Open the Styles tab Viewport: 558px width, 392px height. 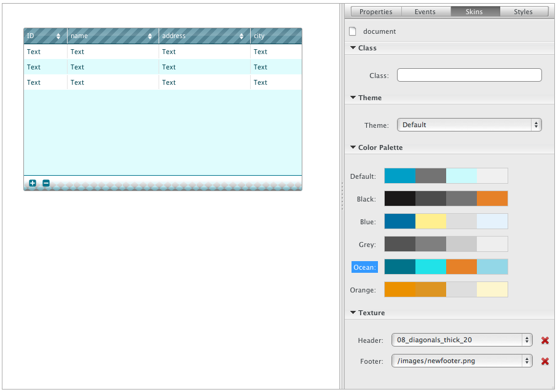523,12
